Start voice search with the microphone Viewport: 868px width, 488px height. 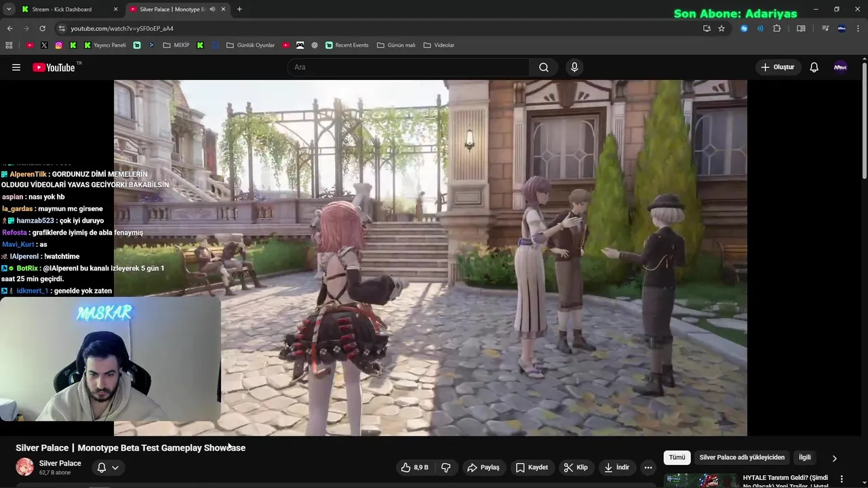pos(574,67)
